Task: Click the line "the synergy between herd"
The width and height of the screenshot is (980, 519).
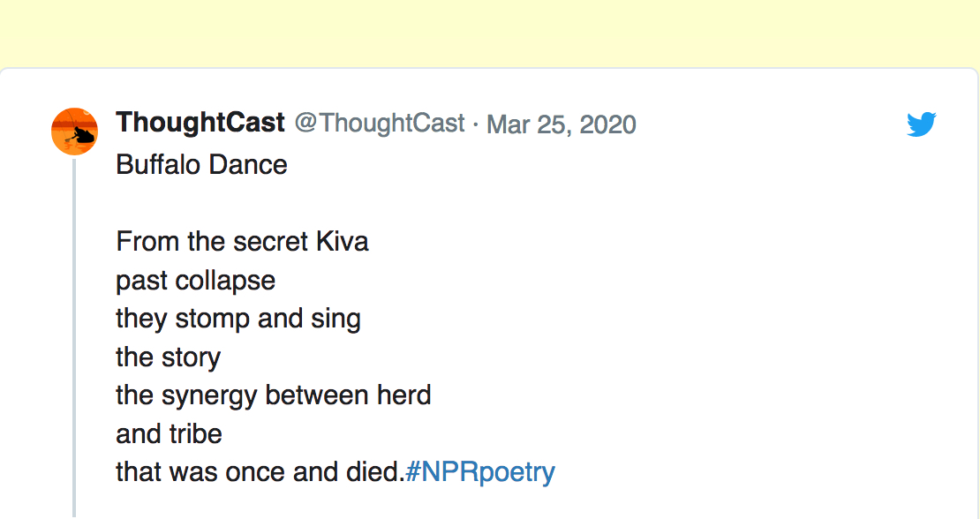Action: click(273, 395)
